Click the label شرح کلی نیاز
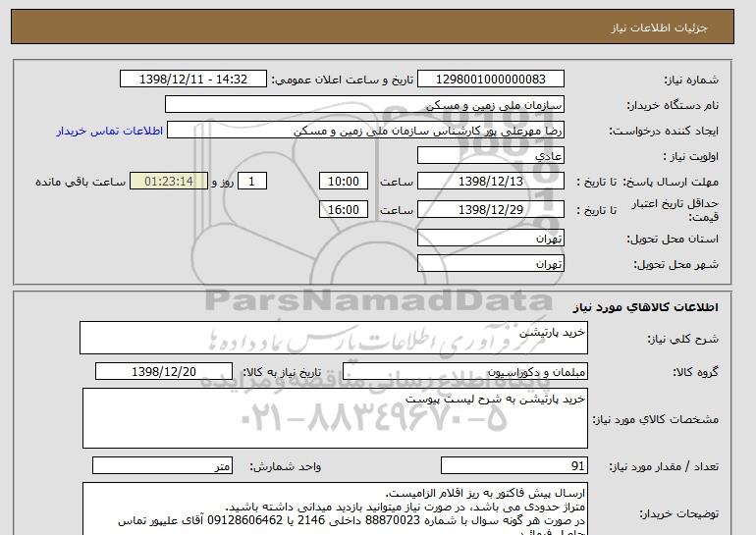The image size is (756, 535). 682,339
